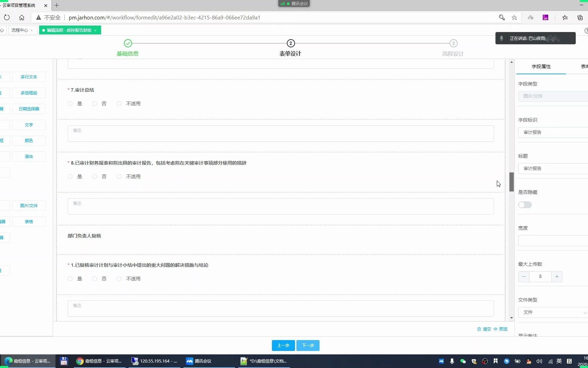Decrease 最大上传数 with minus button
This screenshot has width=588, height=368.
tap(524, 277)
